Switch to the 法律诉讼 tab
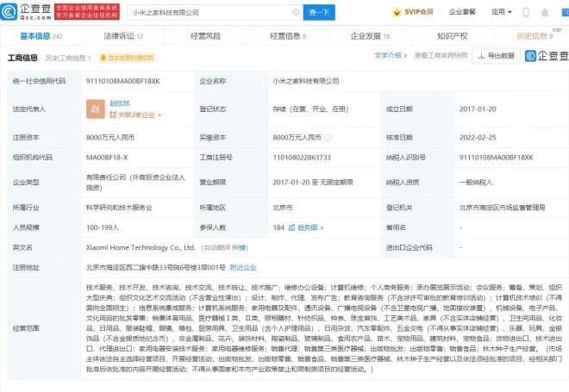This screenshot has width=569, height=392. tap(123, 37)
